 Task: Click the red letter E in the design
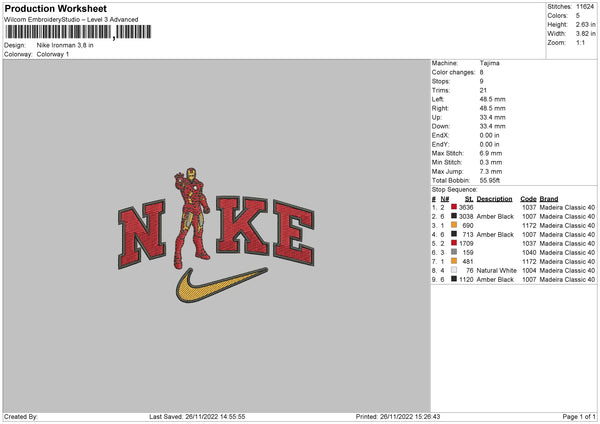[294, 233]
